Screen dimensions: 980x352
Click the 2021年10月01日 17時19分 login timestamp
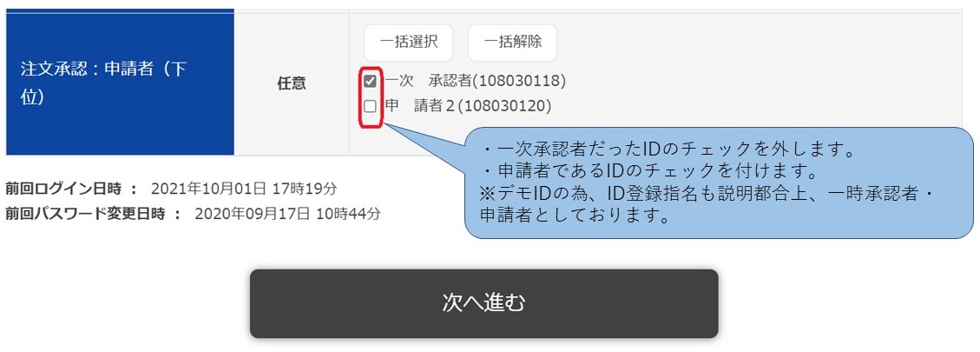pos(244,188)
